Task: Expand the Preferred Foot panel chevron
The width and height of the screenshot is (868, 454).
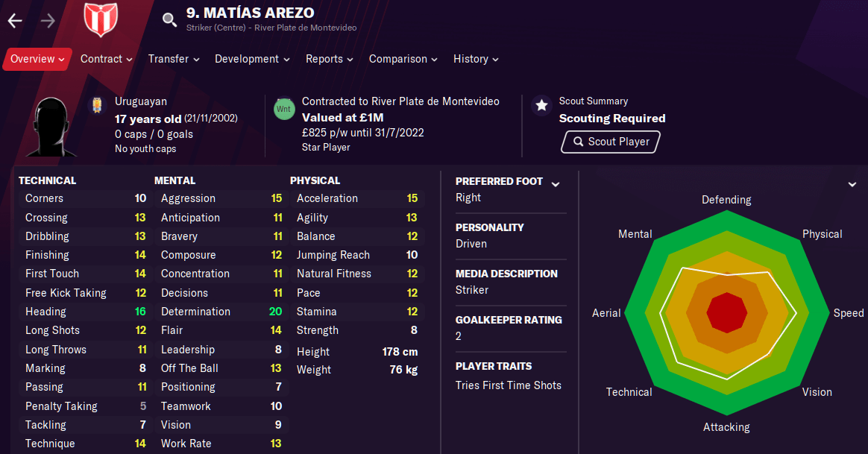Action: pos(555,184)
